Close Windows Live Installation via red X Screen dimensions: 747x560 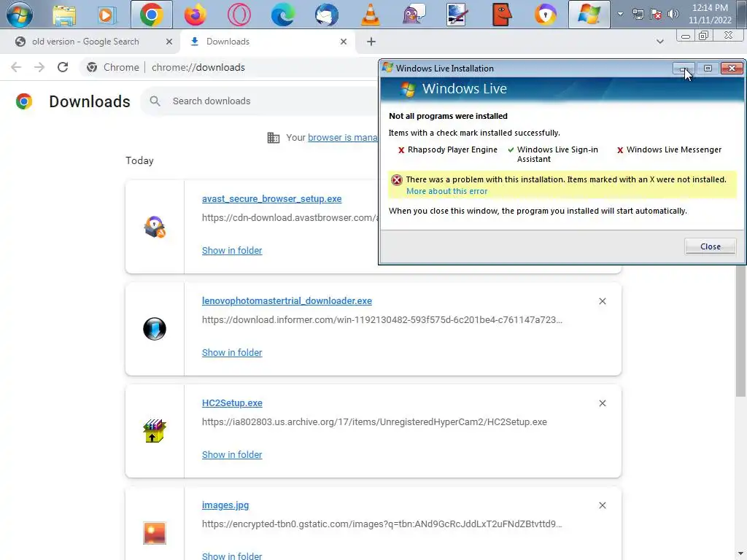(732, 69)
